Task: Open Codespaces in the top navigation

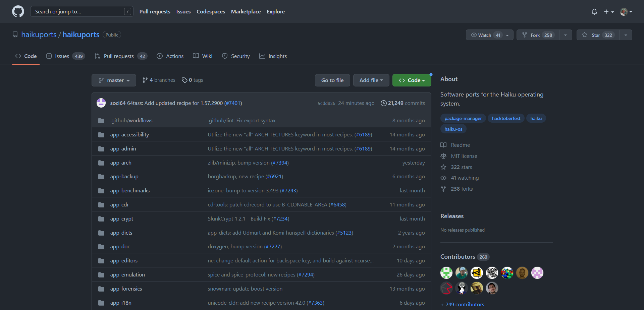Action: 211,11
